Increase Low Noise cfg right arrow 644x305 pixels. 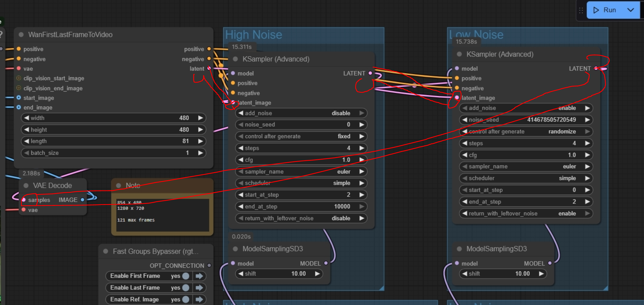pos(587,155)
